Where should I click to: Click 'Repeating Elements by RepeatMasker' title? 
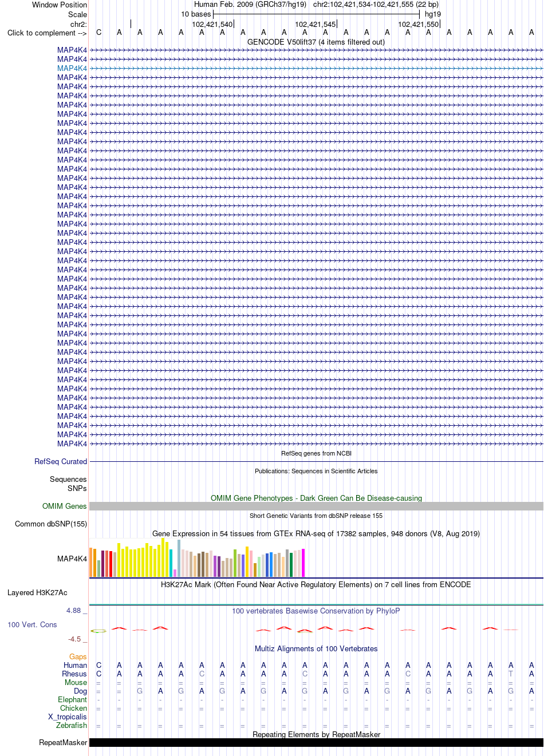pos(316,734)
